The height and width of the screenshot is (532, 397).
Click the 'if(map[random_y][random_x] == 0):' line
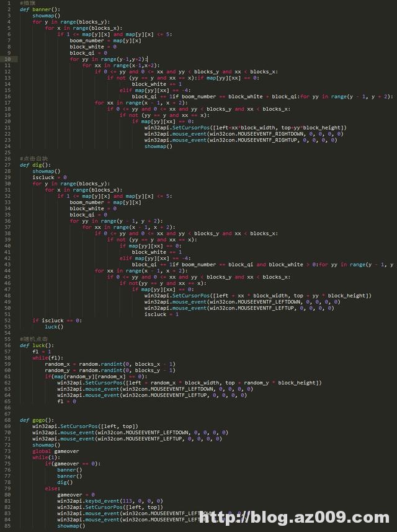(x=96, y=376)
